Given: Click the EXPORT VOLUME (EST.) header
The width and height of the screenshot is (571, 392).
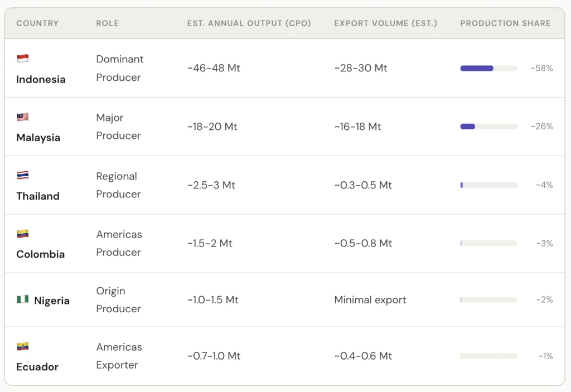Looking at the screenshot, I should point(386,23).
